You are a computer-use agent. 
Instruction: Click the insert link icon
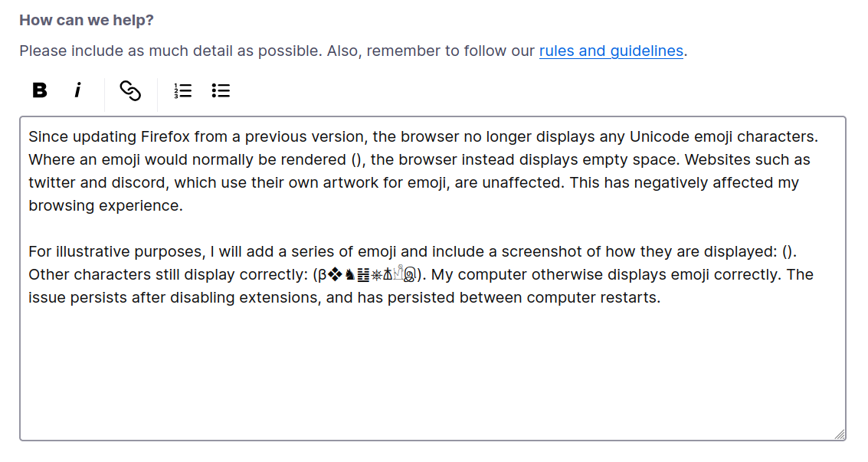pos(130,90)
